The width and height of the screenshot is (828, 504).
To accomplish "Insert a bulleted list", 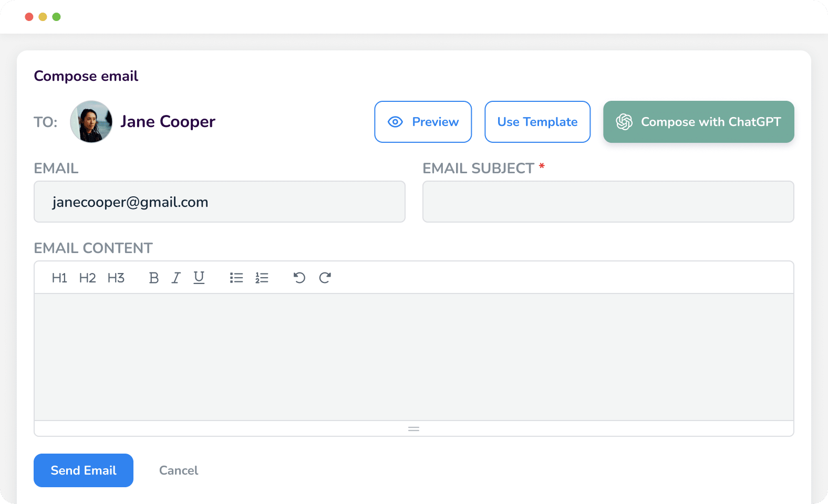I will [236, 278].
